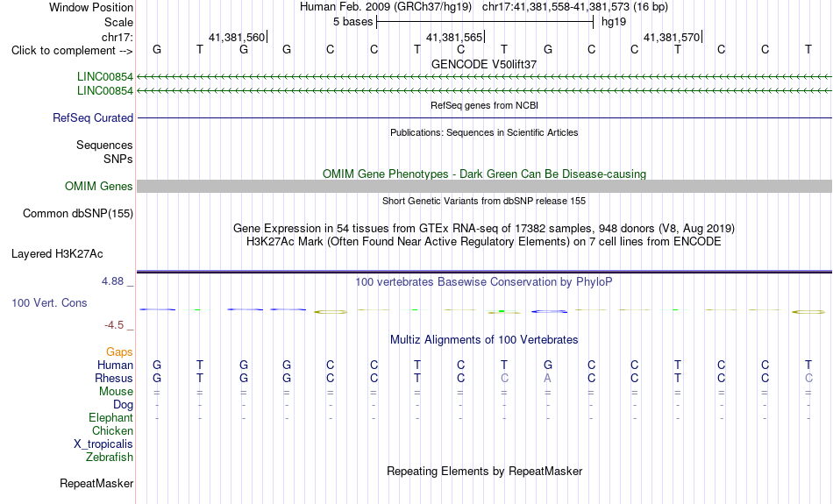Click the Common dbSNP(155) label
This screenshot has height=504, width=833.
pyautogui.click(x=77, y=214)
